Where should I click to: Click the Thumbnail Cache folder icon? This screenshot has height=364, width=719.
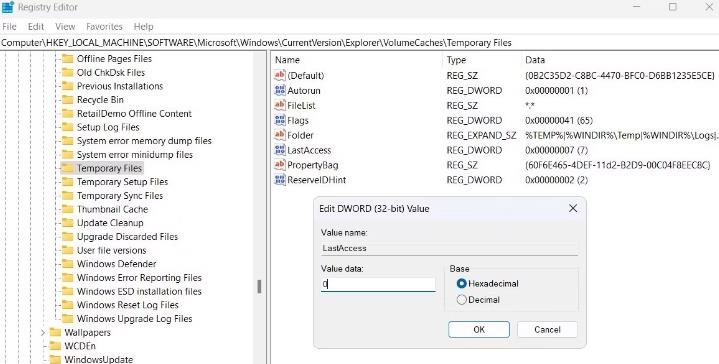[x=67, y=210]
